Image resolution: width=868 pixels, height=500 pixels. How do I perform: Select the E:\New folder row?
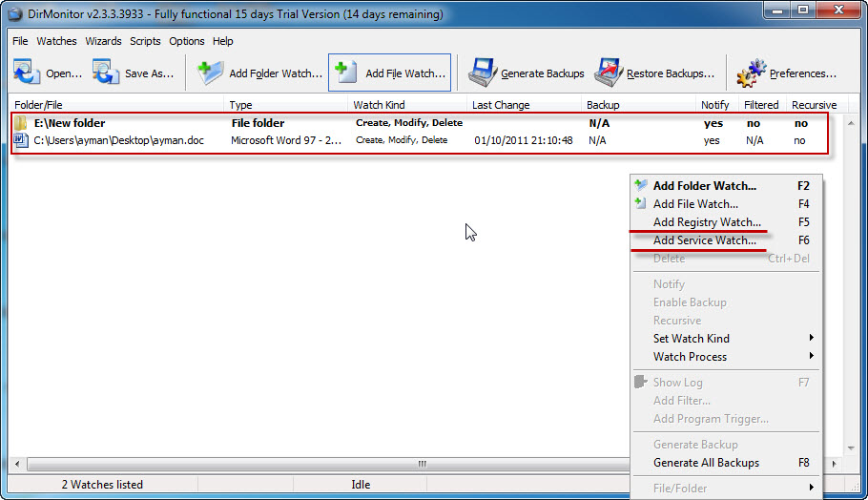(420, 123)
